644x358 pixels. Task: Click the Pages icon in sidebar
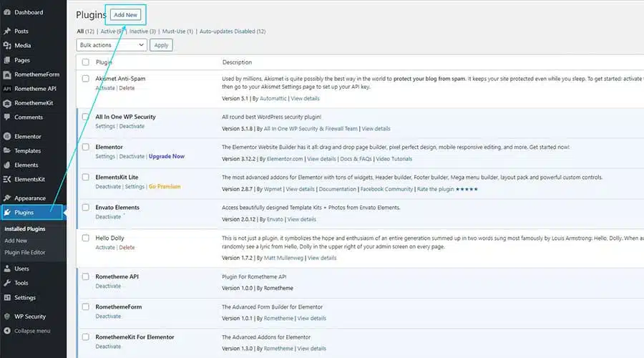(x=7, y=60)
